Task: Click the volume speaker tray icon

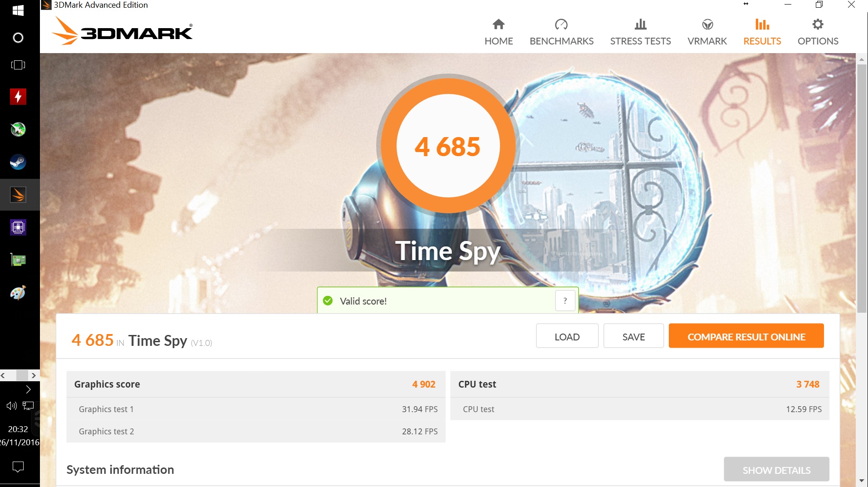Action: tap(11, 406)
